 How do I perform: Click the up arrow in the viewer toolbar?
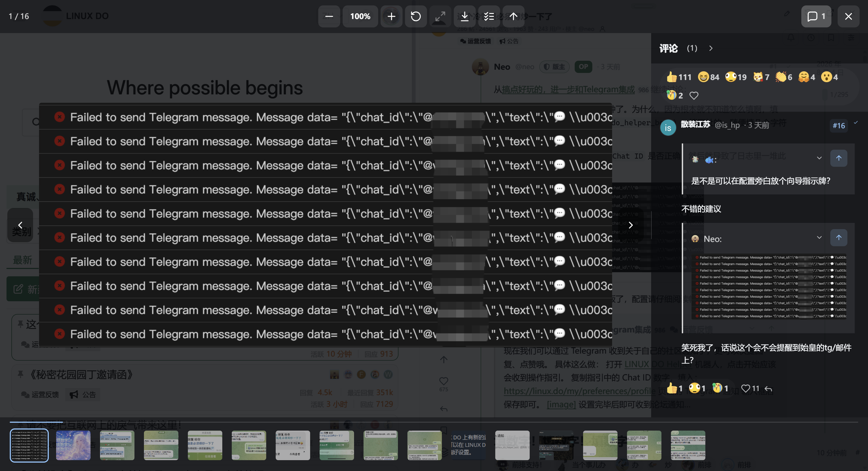(x=513, y=16)
